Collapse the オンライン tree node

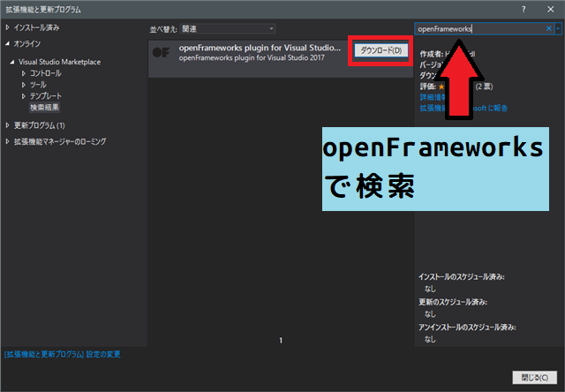click(7, 43)
